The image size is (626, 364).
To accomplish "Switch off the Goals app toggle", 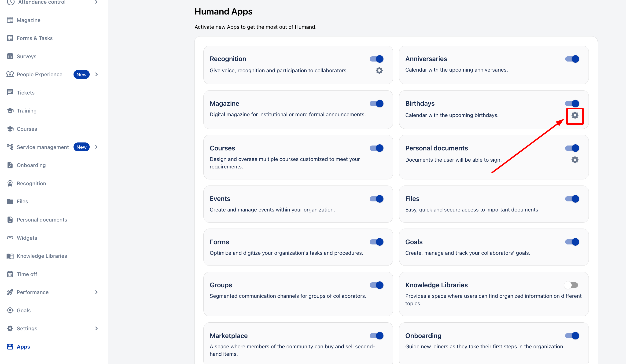I will tap(572, 242).
